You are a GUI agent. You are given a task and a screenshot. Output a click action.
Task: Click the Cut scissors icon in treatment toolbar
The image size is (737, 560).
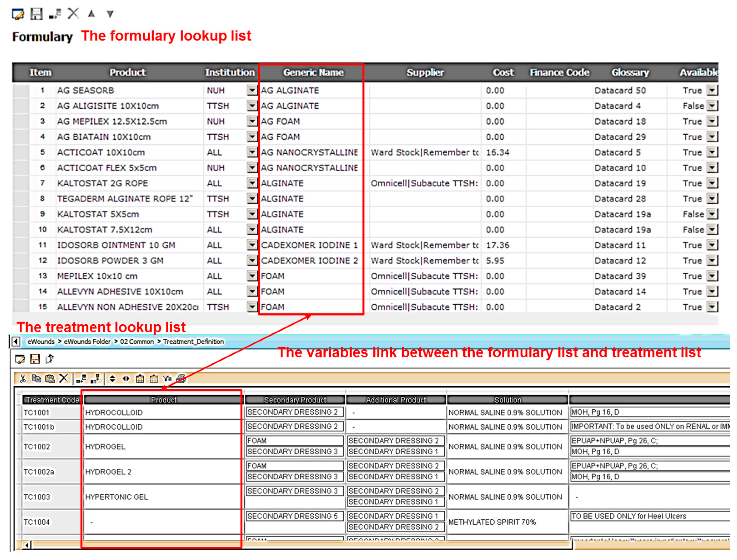(x=23, y=379)
